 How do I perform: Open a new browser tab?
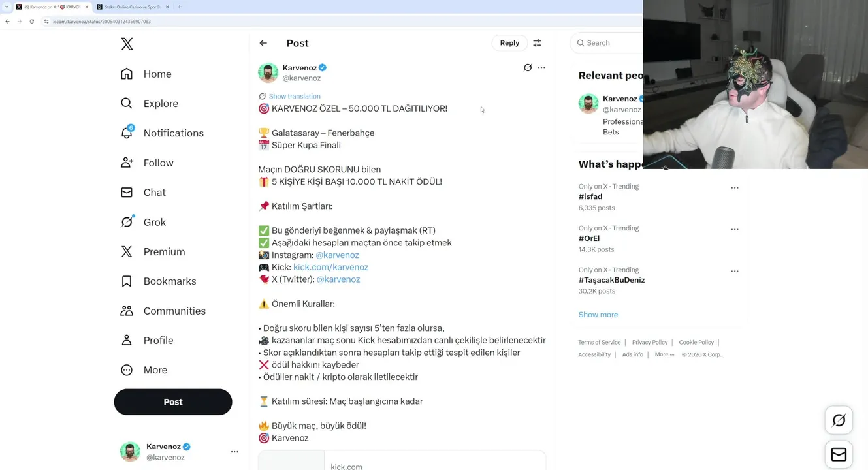coord(180,7)
